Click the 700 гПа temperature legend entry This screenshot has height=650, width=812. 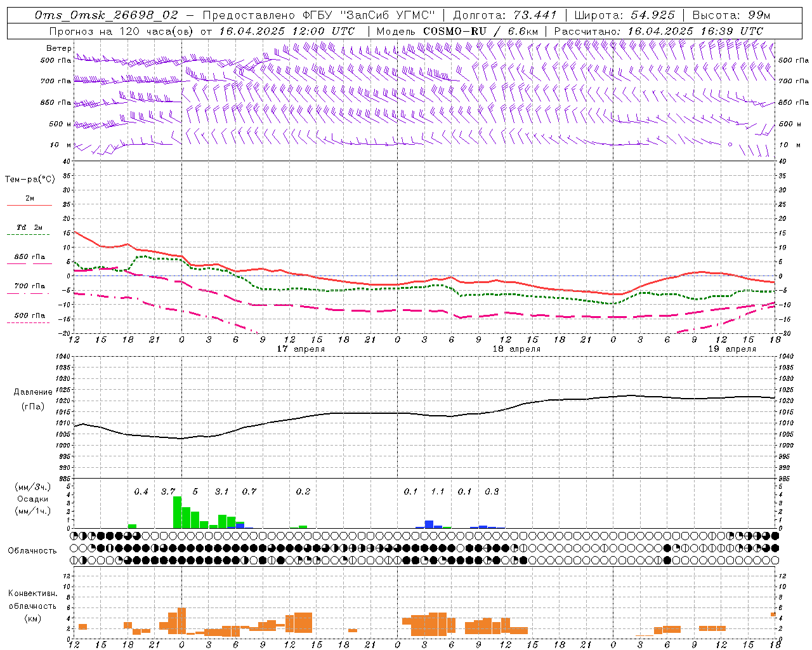(x=29, y=286)
